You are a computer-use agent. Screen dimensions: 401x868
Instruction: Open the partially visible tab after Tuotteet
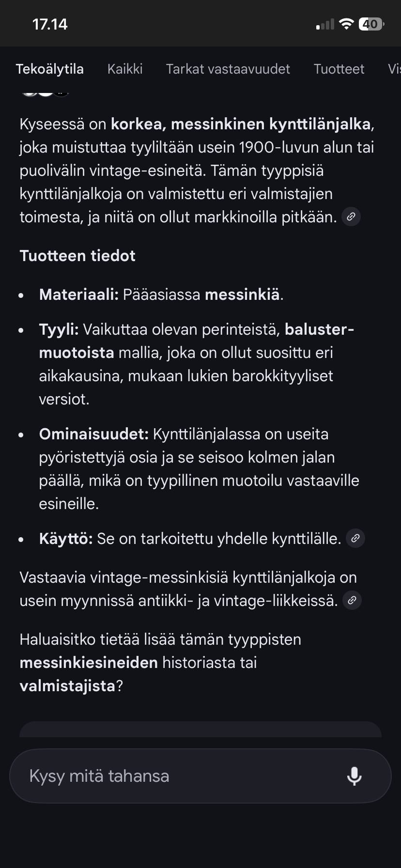[395, 69]
